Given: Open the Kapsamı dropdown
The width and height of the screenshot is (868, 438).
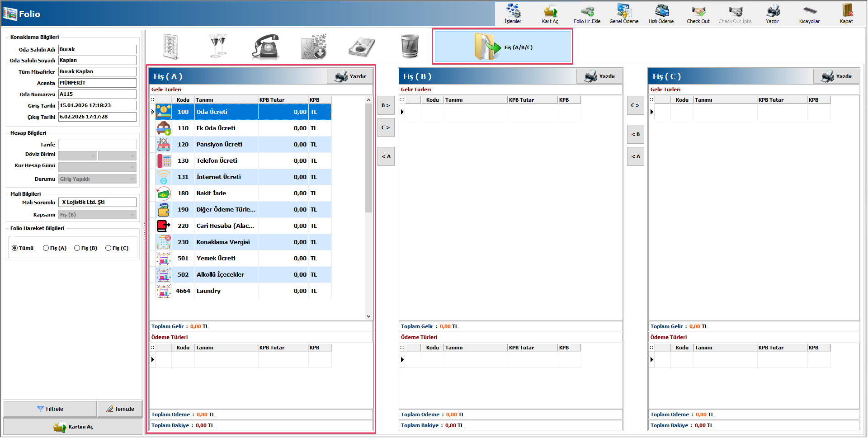Looking at the screenshot, I should [132, 215].
